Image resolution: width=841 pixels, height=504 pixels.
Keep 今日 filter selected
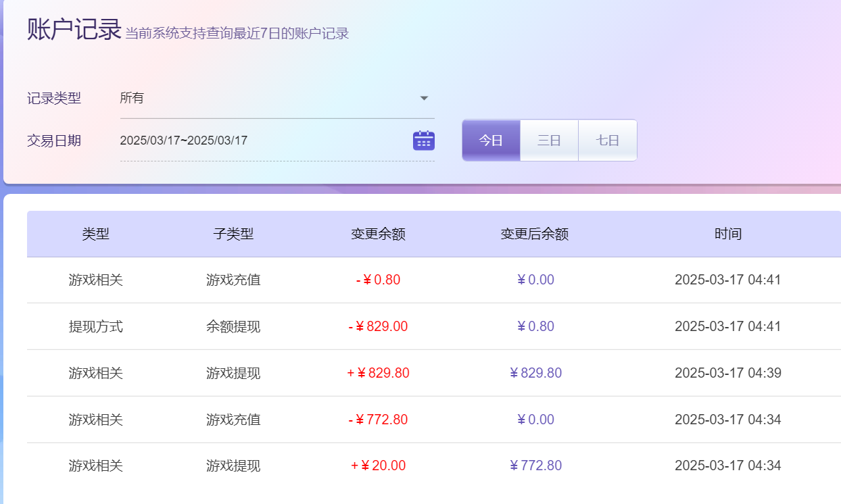pyautogui.click(x=491, y=140)
